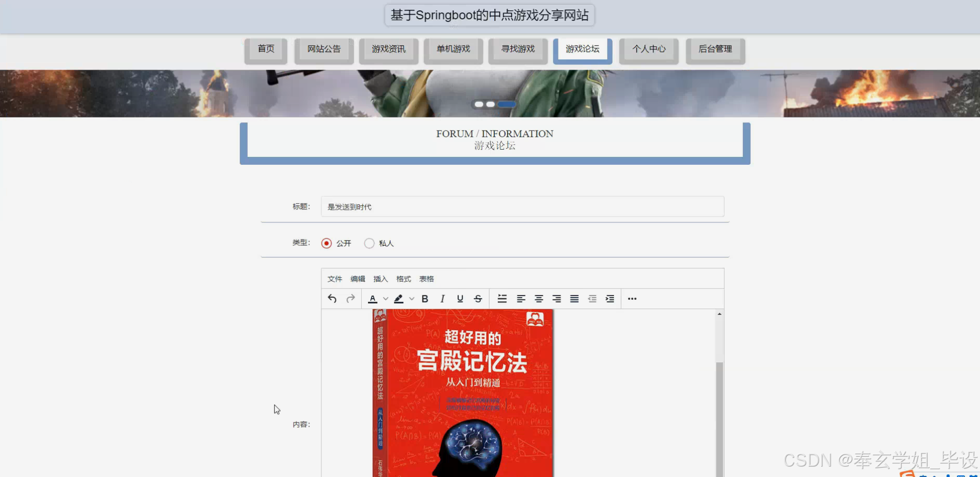The width and height of the screenshot is (980, 477).
Task: Click the first carousel indicator dot
Action: click(479, 104)
